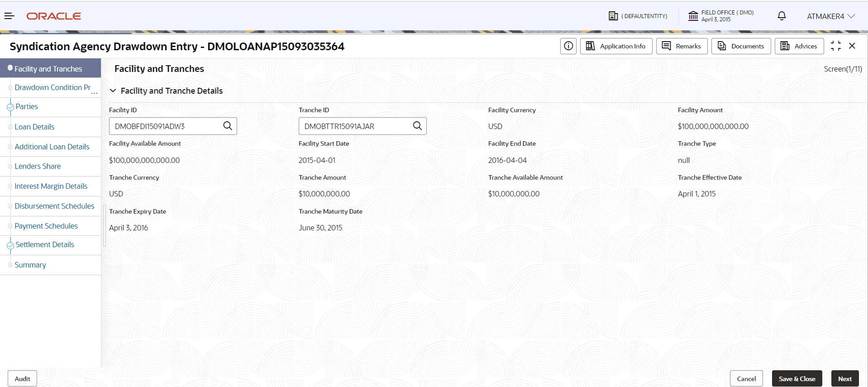The image size is (868, 387).
Task: Go to the Loan Details step
Action: click(50, 127)
